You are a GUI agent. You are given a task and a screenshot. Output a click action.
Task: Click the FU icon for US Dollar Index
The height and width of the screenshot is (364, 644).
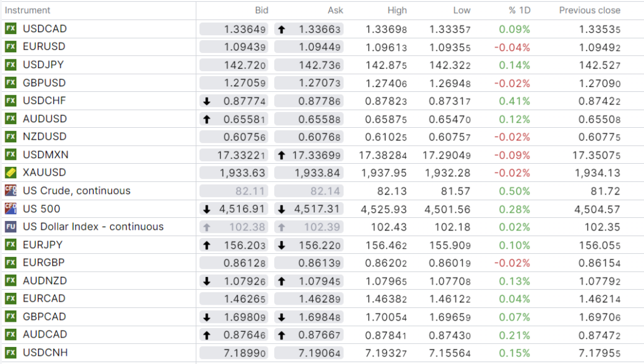pos(11,227)
